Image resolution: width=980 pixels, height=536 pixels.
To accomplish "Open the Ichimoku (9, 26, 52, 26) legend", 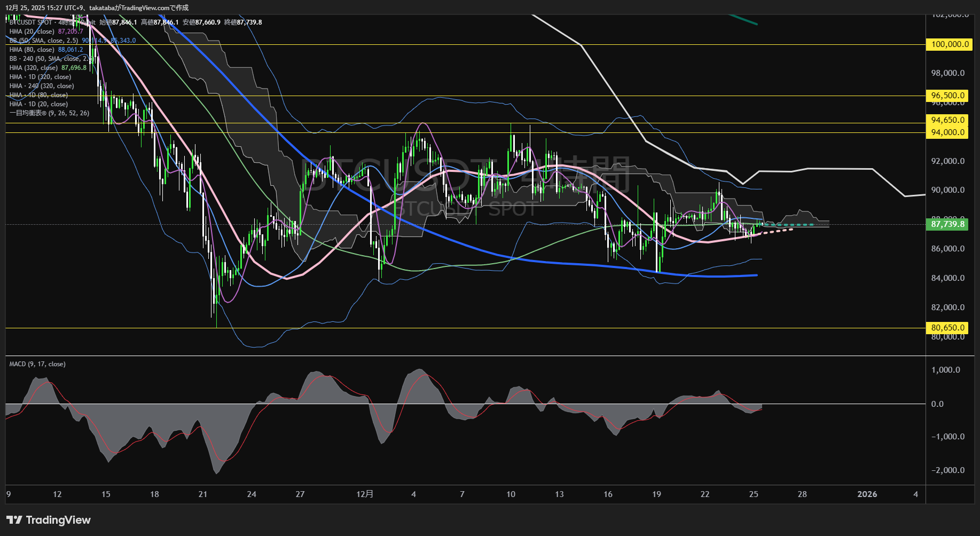I will [49, 113].
